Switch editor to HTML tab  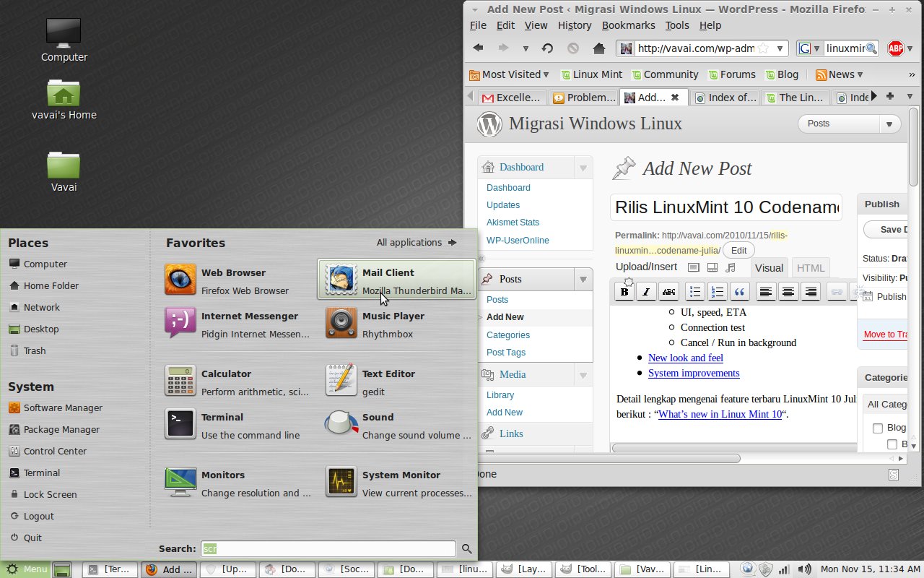810,268
